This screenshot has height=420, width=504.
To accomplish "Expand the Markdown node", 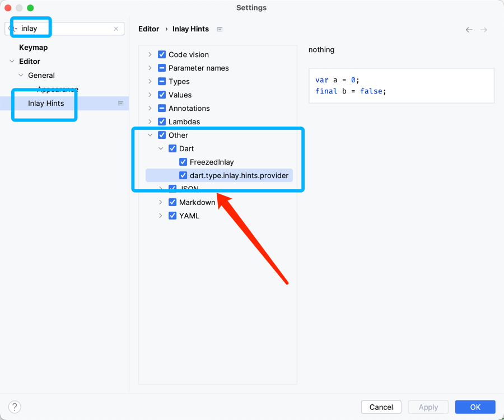I will pyautogui.click(x=161, y=202).
